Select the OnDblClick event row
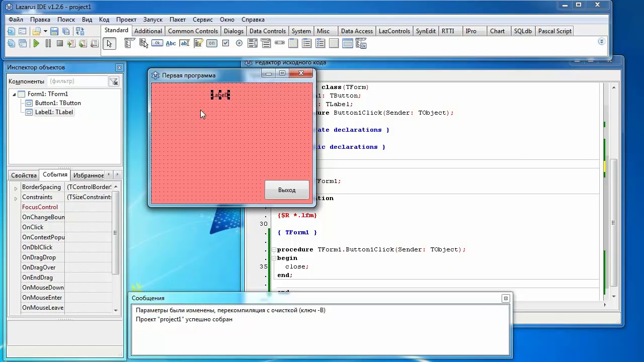The image size is (644, 362). pyautogui.click(x=66, y=247)
